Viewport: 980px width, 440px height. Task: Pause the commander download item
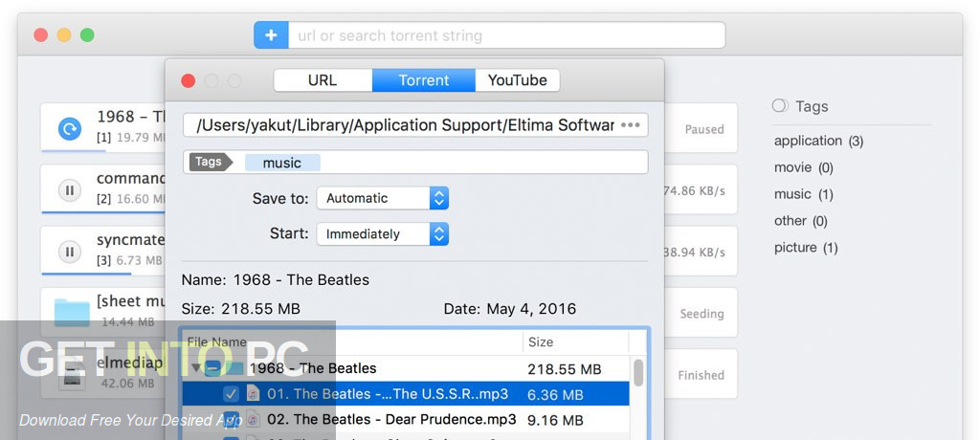(69, 190)
